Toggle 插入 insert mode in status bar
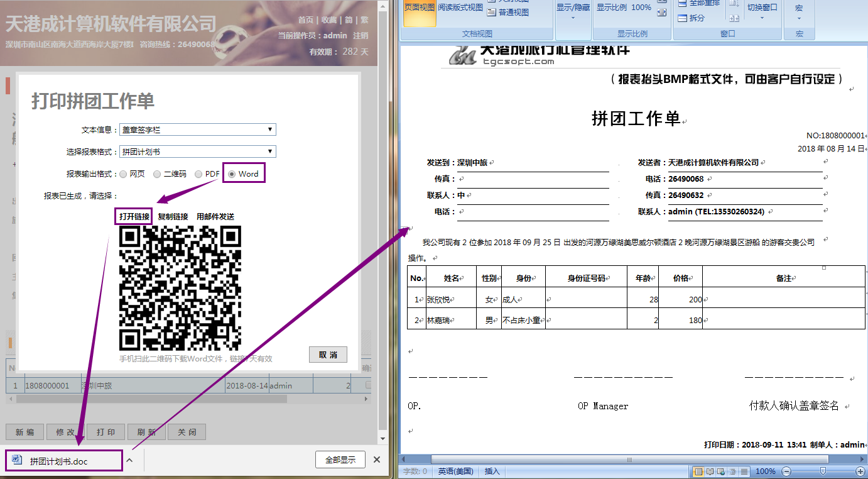The width and height of the screenshot is (868, 479). 492,471
